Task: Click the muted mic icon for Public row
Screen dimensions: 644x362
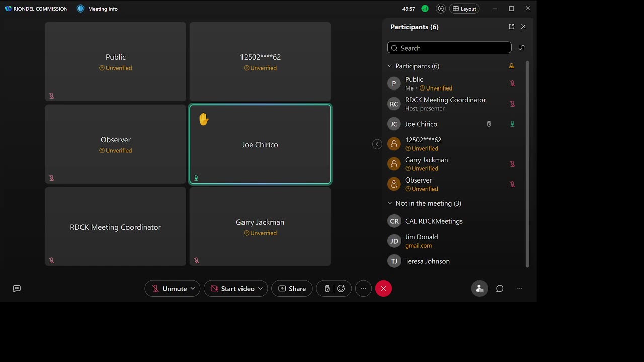Action: [512, 83]
